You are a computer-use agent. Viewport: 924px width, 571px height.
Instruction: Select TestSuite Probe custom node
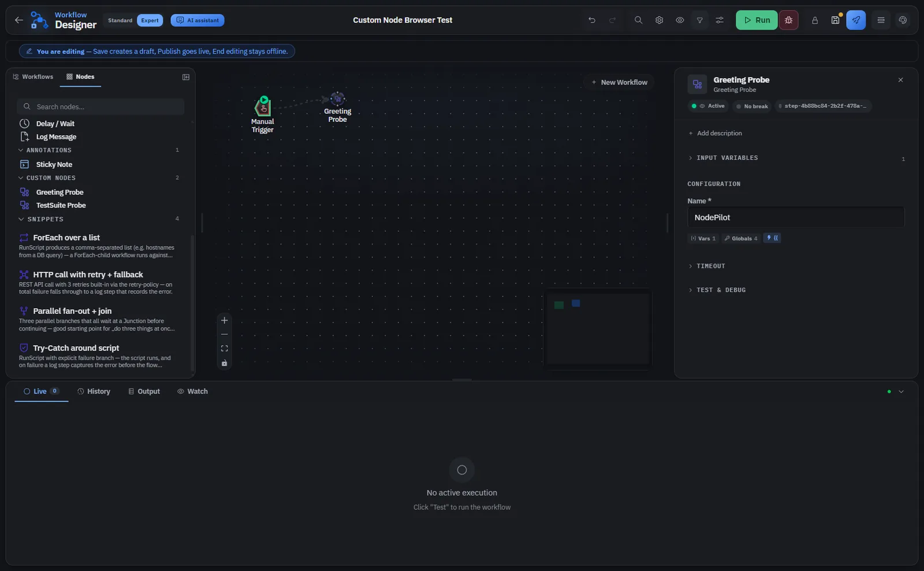(61, 205)
